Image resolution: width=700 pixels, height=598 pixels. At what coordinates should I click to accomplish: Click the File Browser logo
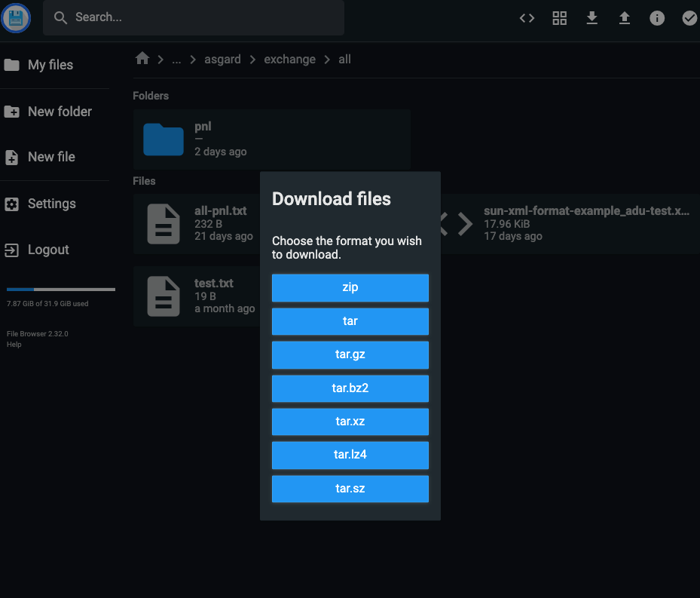[x=16, y=18]
